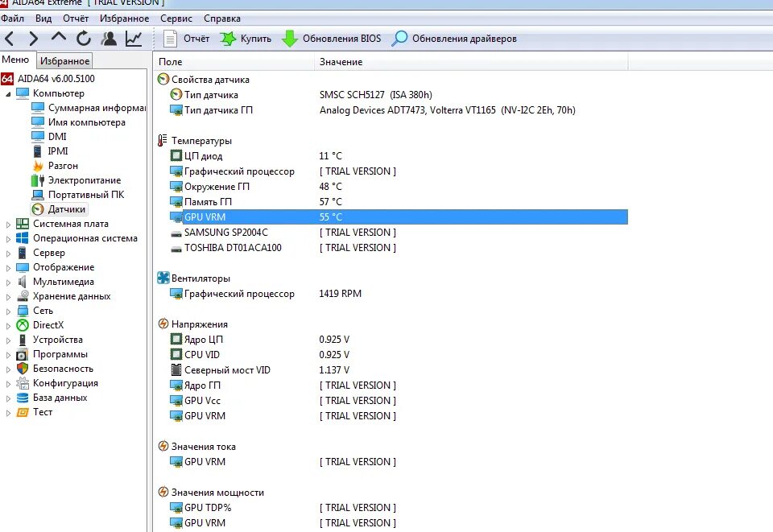Click the Обновления BIOS button label
Screen dimensions: 773x532
(x=341, y=39)
